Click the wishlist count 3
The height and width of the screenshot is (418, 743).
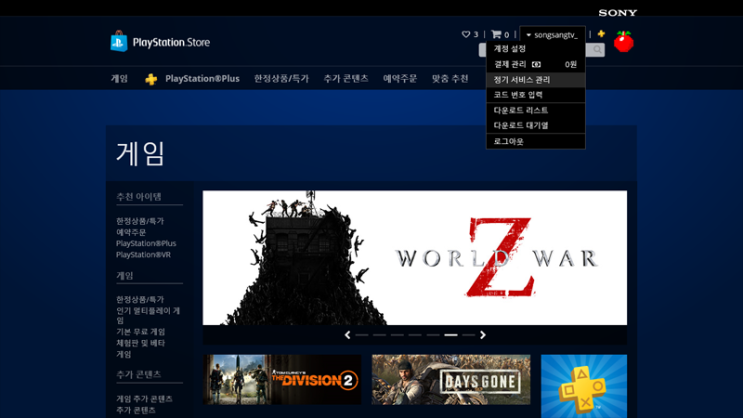point(476,35)
